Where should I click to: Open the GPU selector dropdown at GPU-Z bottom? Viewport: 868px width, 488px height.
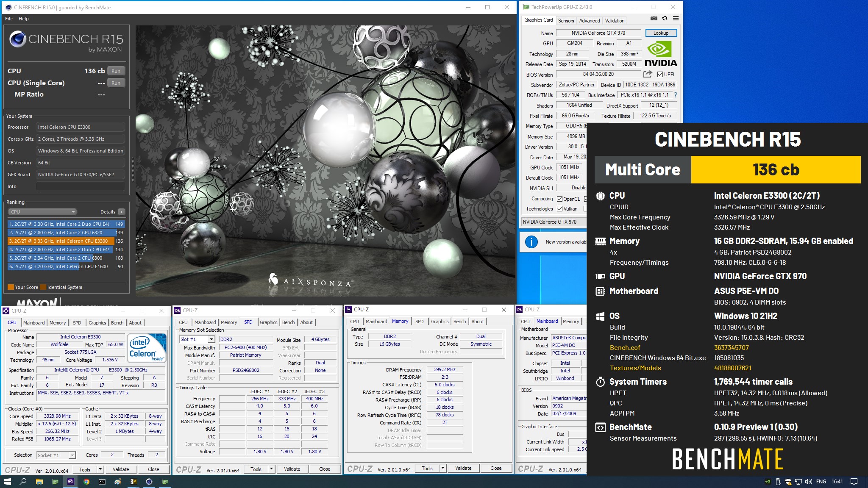point(554,222)
